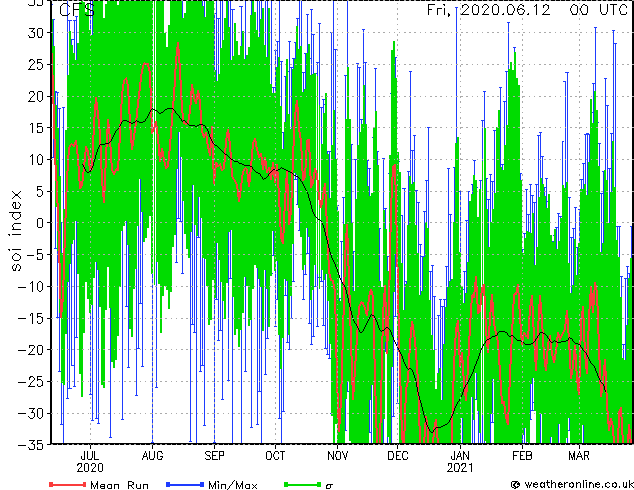Select the 'JAN' x-axis month label
This screenshot has height=490, width=634.
click(x=460, y=456)
